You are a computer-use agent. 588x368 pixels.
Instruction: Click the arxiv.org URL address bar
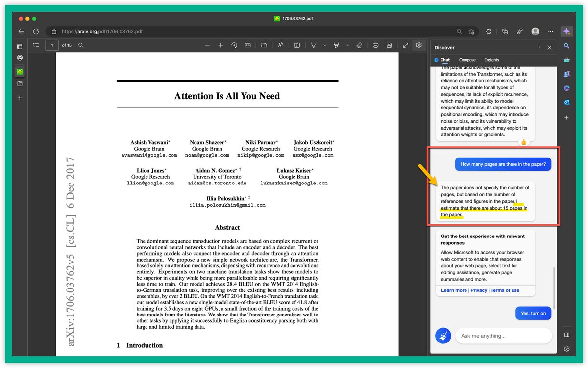coord(253,31)
